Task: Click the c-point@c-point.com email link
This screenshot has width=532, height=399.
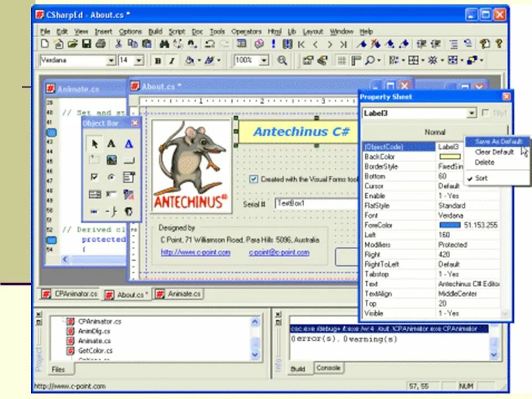Action: coord(279,253)
